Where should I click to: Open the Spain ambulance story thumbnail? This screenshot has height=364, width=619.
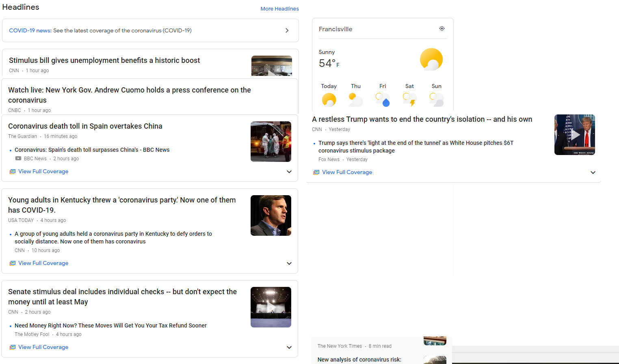(x=271, y=142)
